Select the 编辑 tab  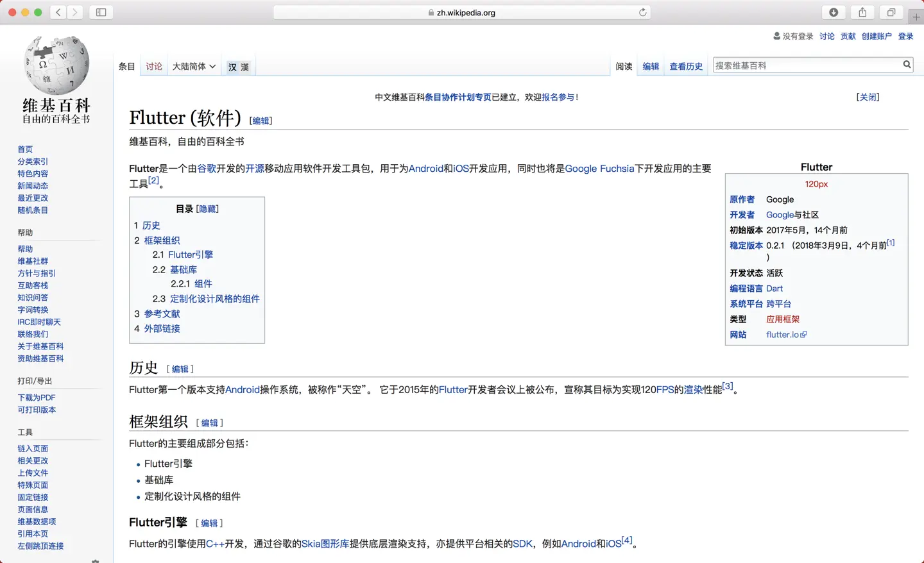click(x=651, y=66)
